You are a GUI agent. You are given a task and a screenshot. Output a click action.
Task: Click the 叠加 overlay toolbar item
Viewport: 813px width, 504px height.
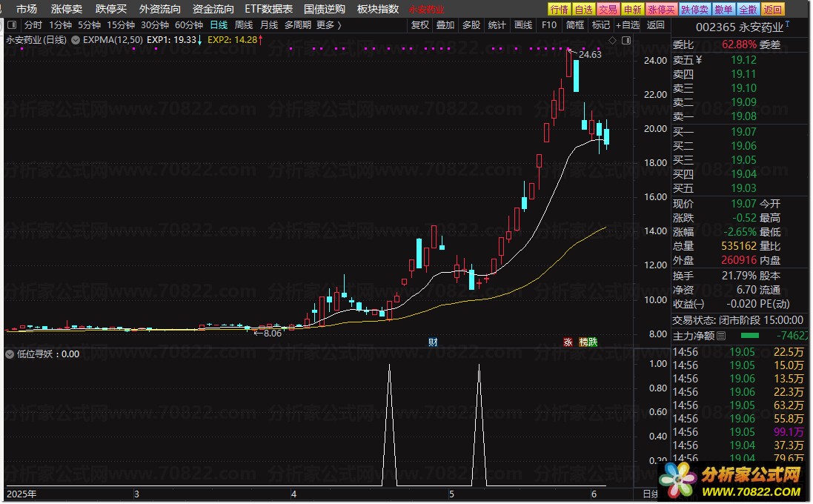(445, 25)
